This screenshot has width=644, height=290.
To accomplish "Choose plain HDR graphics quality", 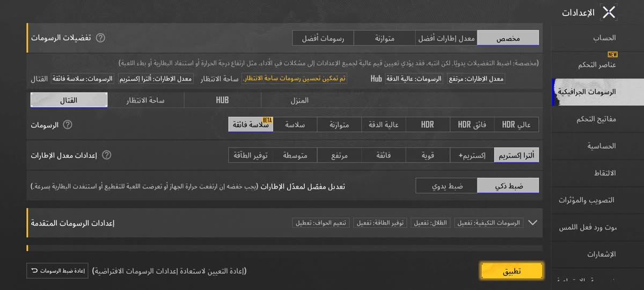I will pos(428,125).
